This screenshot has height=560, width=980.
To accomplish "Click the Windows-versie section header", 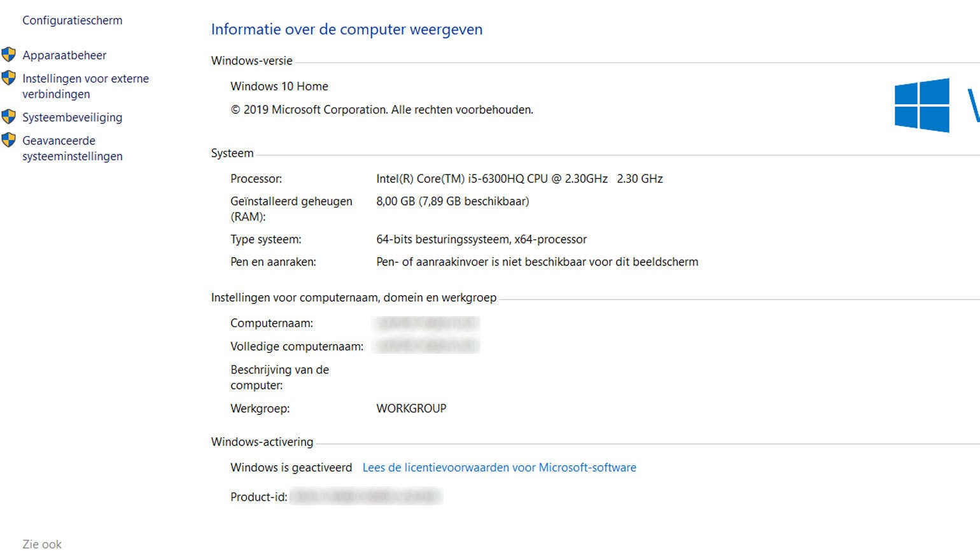I will (251, 60).
